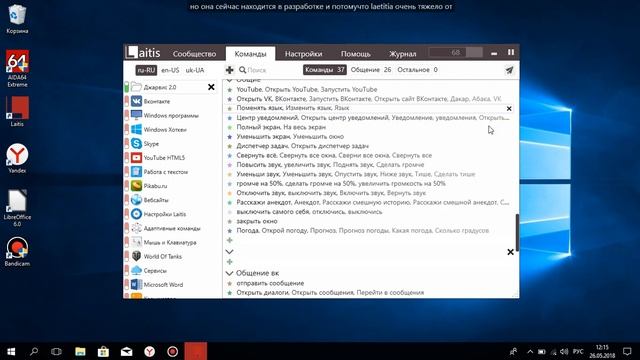The width and height of the screenshot is (640, 360).
Task: Click the paper plane send icon
Action: (x=509, y=70)
